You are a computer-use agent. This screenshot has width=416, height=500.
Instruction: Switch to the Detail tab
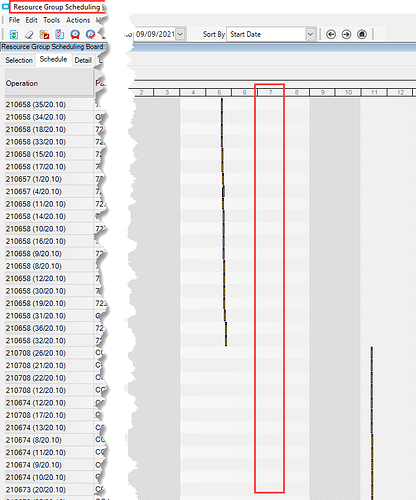pyautogui.click(x=83, y=60)
